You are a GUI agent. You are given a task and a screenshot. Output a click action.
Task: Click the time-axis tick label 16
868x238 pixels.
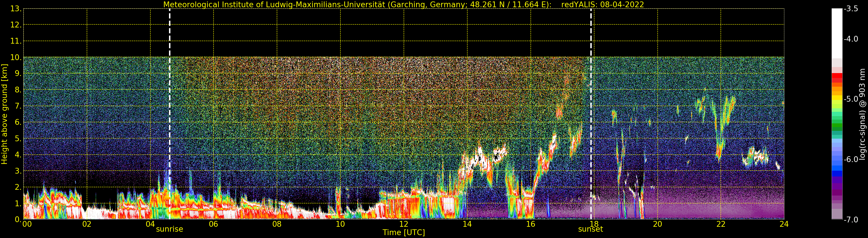tap(531, 224)
